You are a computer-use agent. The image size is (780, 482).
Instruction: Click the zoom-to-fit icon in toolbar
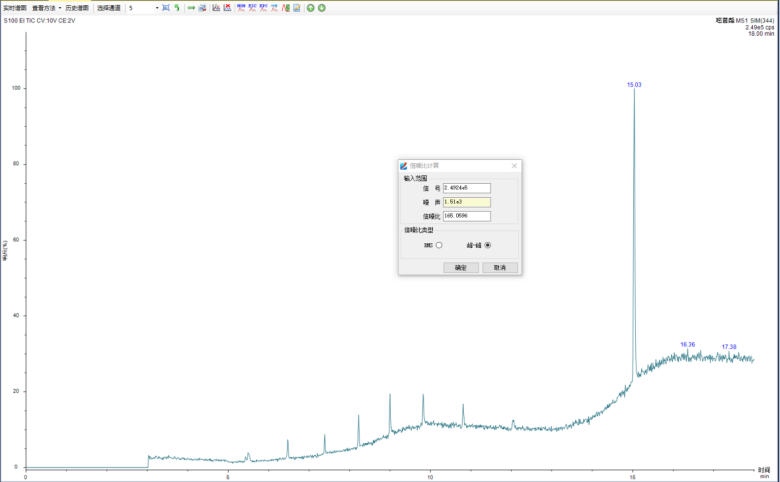[166, 7]
